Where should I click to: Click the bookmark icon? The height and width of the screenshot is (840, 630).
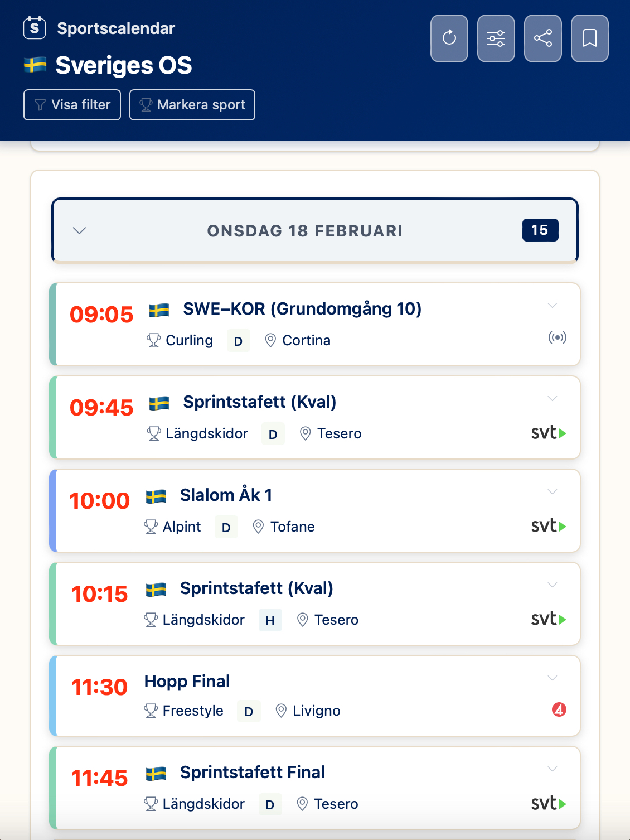point(590,38)
